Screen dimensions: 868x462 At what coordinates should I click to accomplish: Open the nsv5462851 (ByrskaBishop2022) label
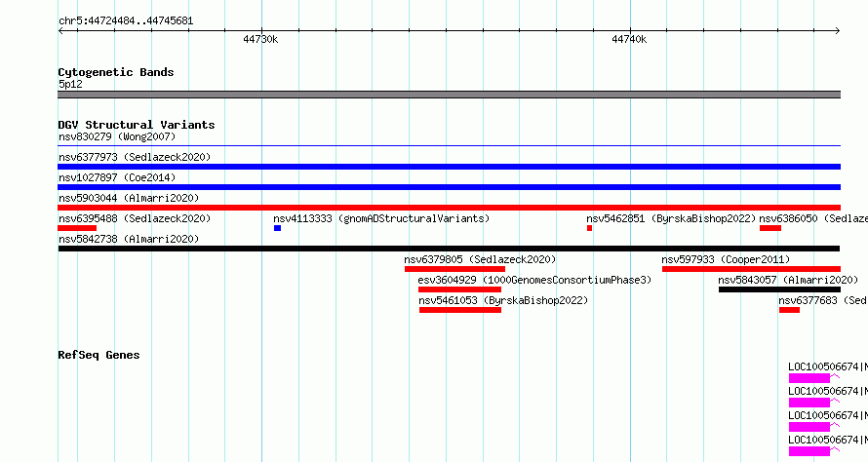[x=671, y=218]
